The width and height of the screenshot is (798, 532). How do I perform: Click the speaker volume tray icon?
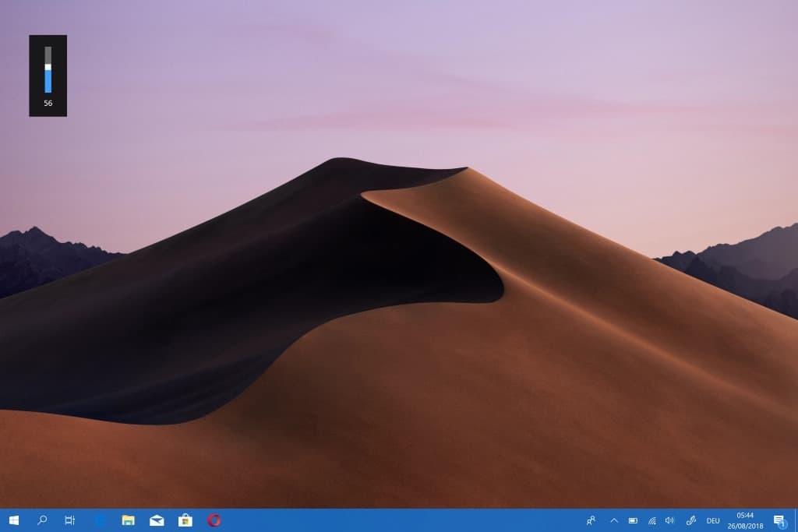point(669,520)
